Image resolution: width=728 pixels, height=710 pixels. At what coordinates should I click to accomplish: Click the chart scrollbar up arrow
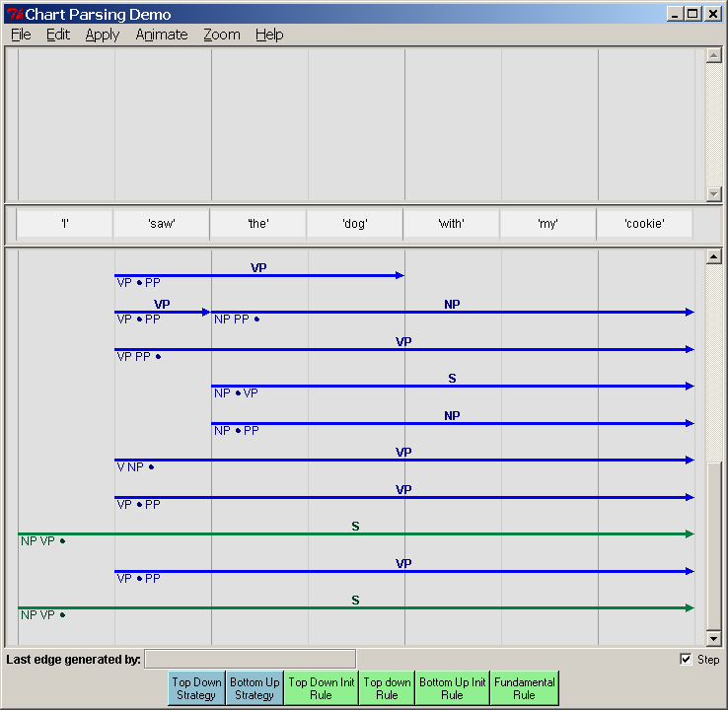pyautogui.click(x=714, y=258)
